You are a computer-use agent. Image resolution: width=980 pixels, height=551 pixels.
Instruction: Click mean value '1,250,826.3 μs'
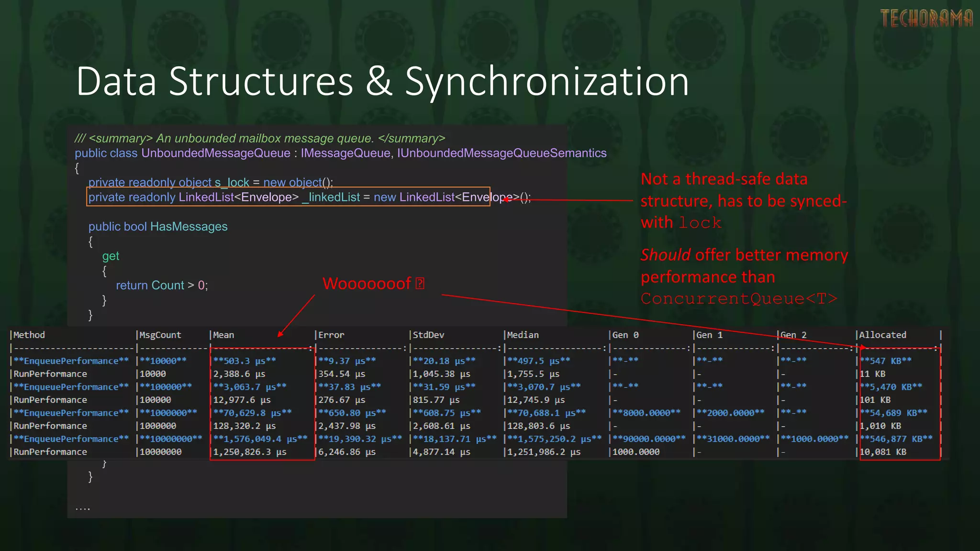coord(250,452)
